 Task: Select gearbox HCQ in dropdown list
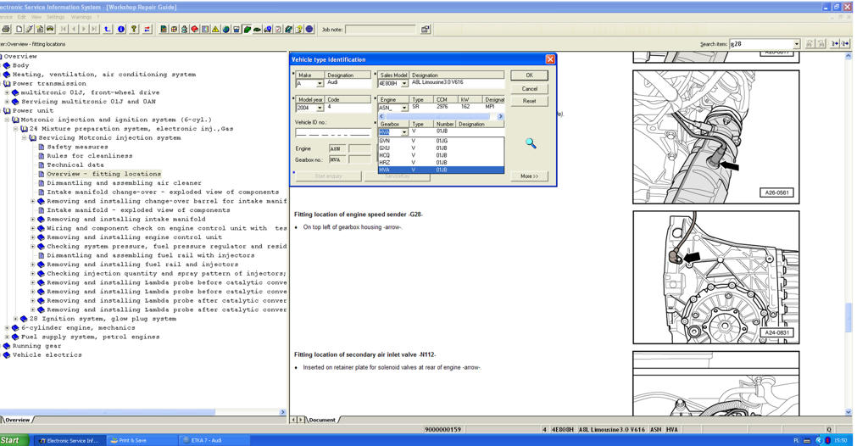[441, 156]
